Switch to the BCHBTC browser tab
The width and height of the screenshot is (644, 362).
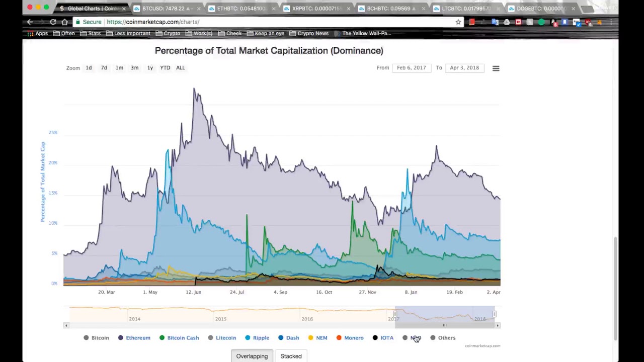click(x=391, y=9)
